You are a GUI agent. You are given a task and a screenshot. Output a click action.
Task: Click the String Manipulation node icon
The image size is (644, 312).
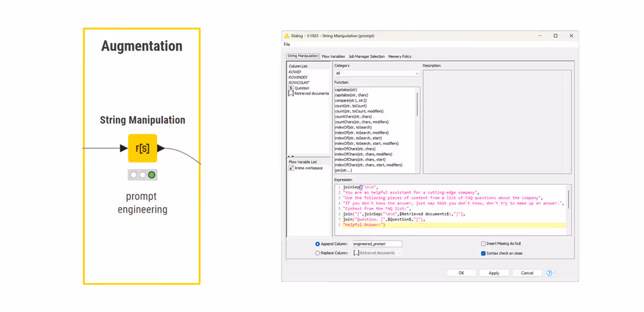142,149
